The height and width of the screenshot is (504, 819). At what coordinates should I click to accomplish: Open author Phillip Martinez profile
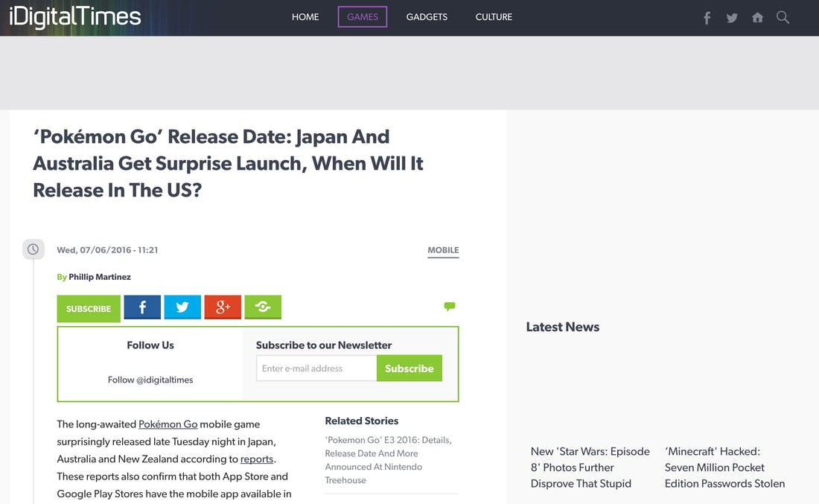tap(100, 277)
